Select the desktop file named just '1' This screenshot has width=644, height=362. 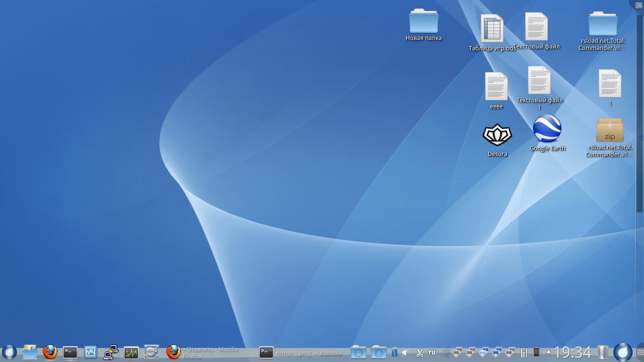click(610, 88)
